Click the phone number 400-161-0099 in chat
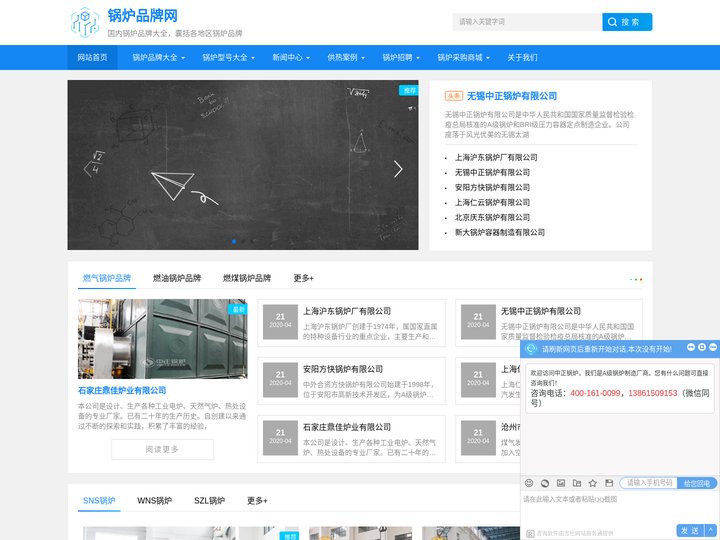The image size is (720, 540). [595, 393]
